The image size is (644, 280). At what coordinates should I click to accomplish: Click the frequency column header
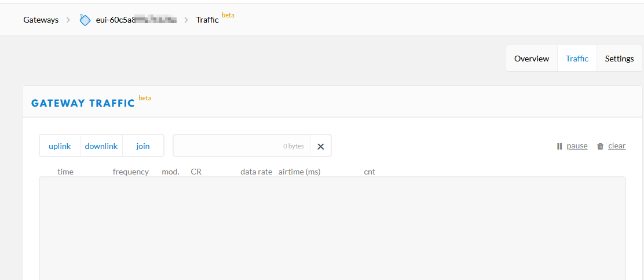tap(131, 172)
